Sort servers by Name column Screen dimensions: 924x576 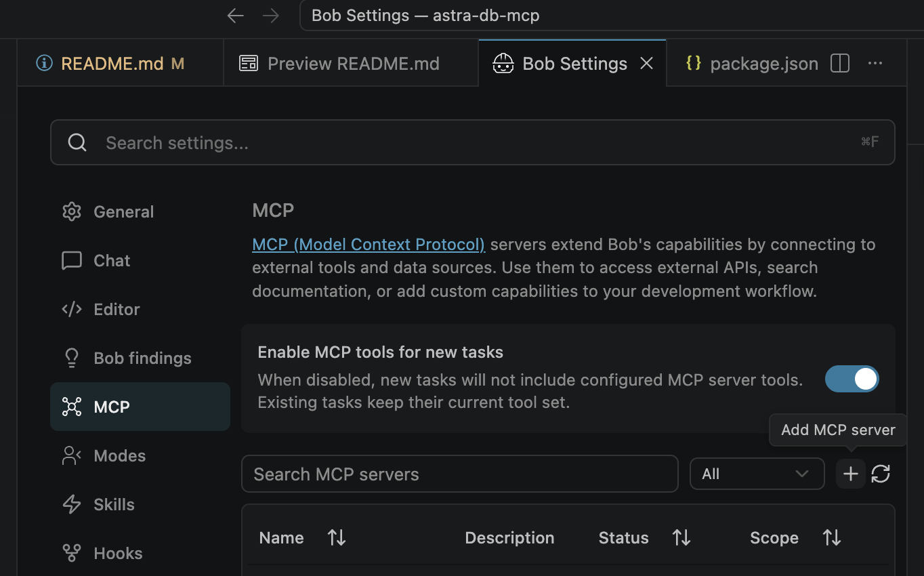tap(337, 538)
